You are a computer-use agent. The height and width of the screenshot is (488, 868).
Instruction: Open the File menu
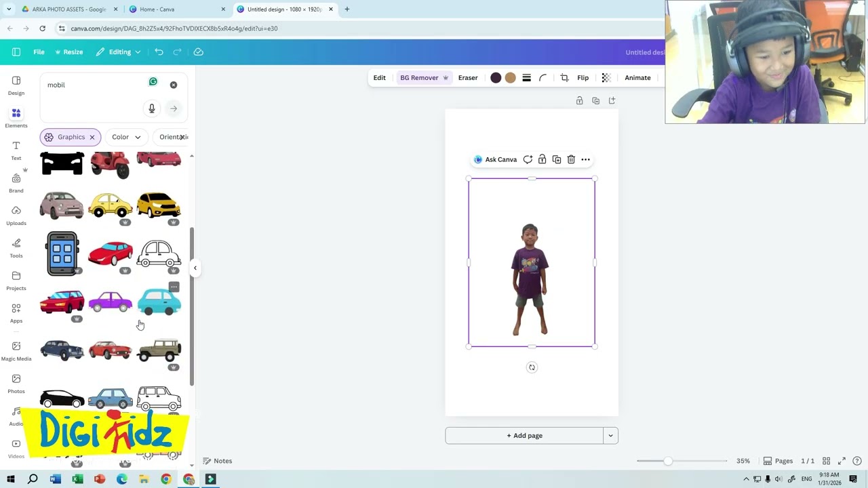click(39, 52)
